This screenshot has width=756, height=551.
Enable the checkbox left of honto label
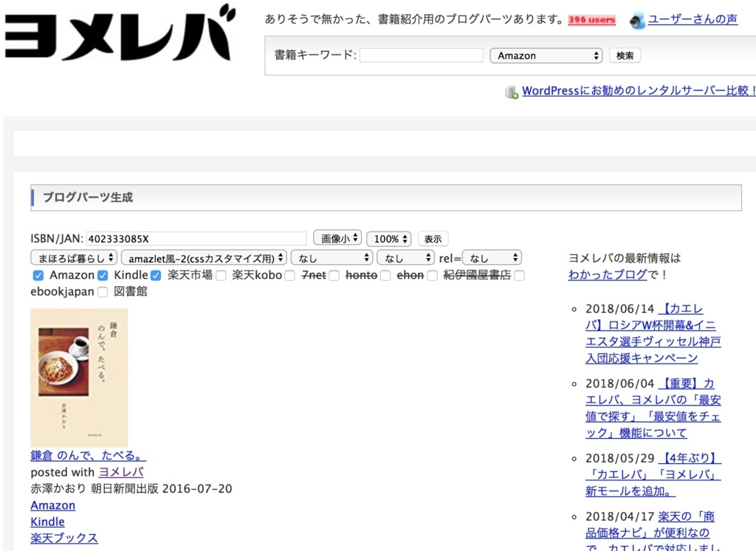pos(334,276)
